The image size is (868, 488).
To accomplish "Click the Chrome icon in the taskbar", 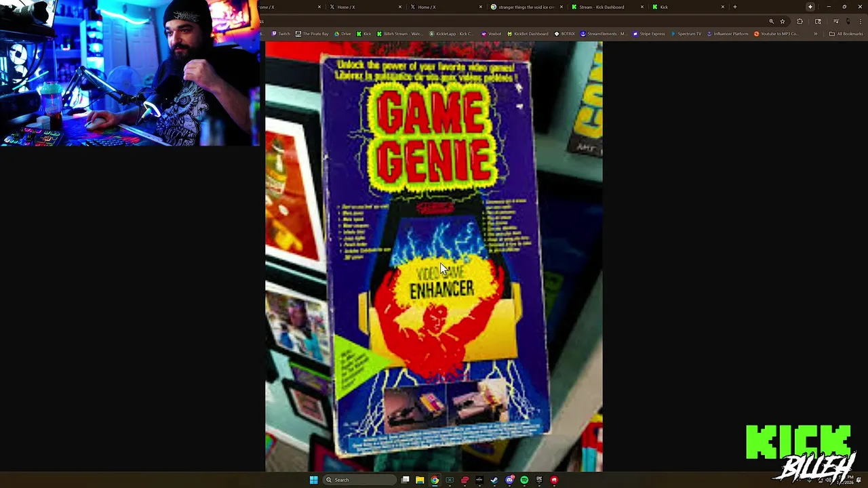I will 435,480.
